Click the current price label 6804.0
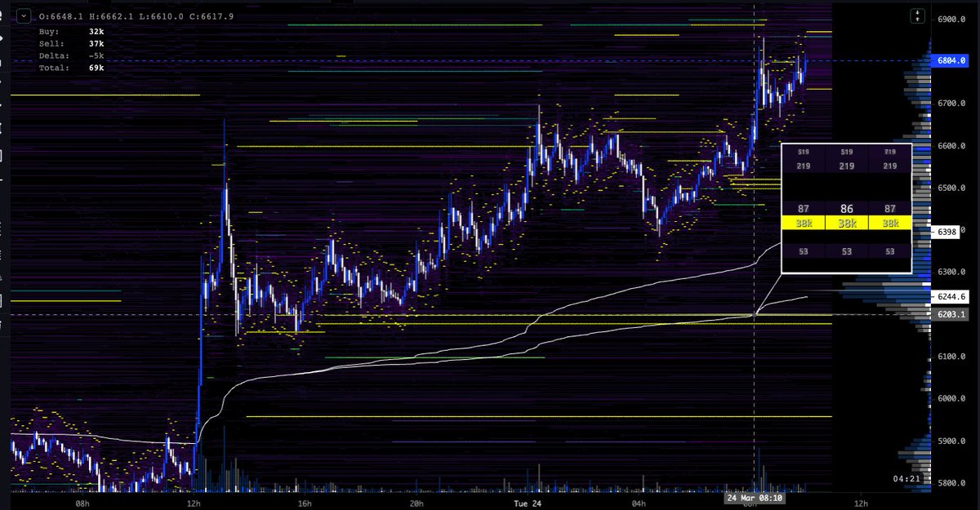The image size is (980, 510). [x=951, y=61]
